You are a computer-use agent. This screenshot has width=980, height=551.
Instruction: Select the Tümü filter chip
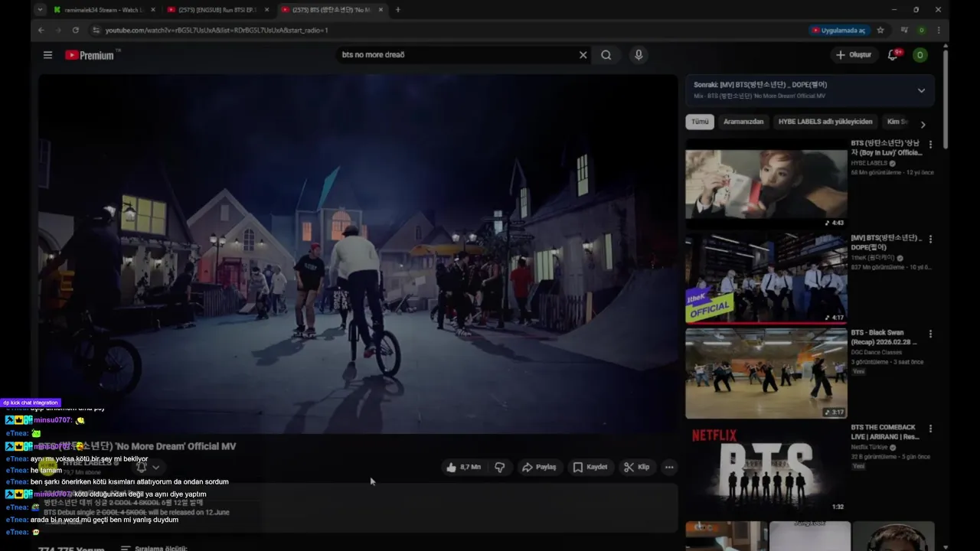(700, 122)
